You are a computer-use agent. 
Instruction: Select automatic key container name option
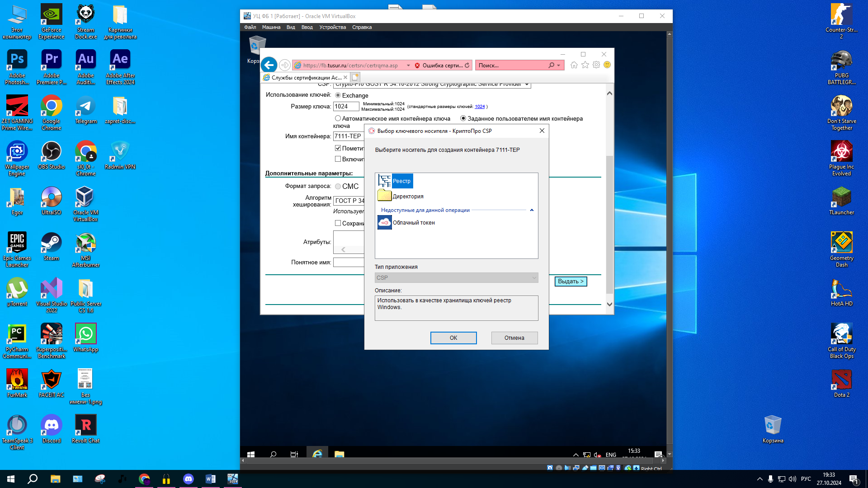point(338,118)
